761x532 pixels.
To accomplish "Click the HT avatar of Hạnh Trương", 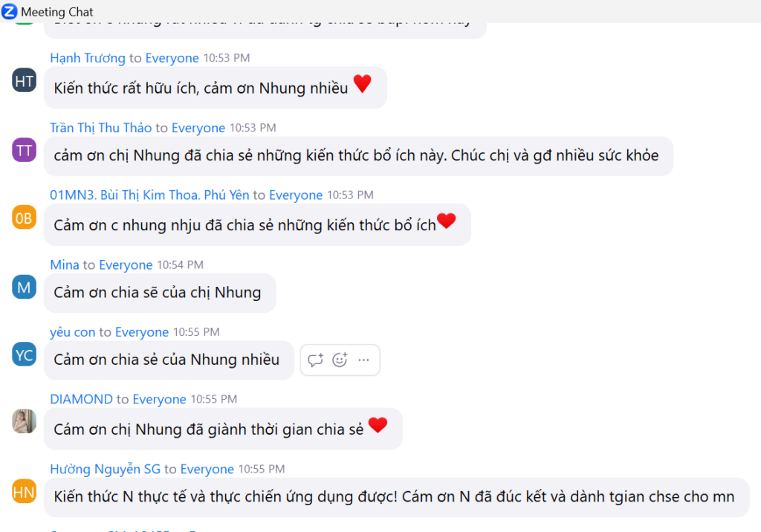I will point(25,80).
